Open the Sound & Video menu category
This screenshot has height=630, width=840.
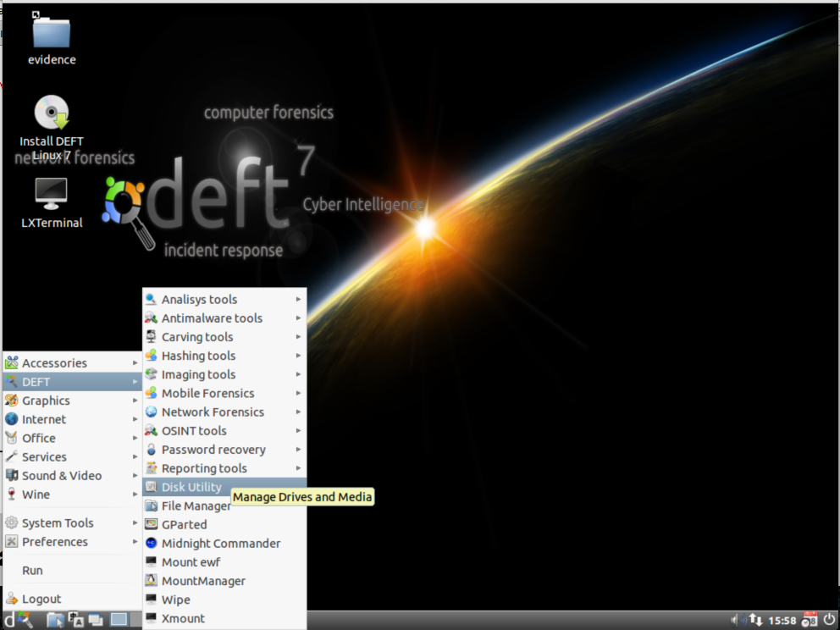[72, 476]
